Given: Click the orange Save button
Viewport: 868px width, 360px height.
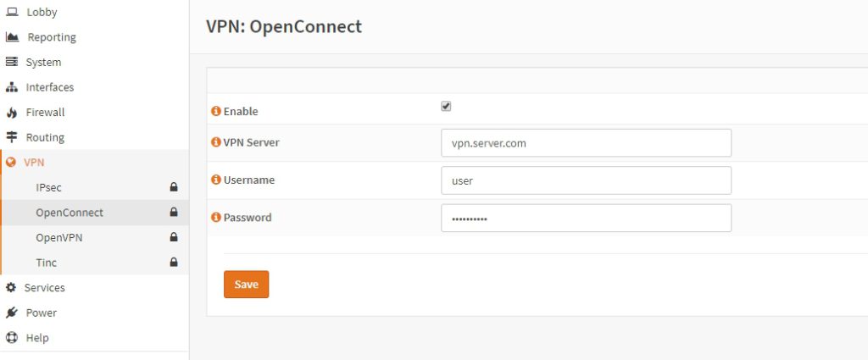Looking at the screenshot, I should pos(247,285).
